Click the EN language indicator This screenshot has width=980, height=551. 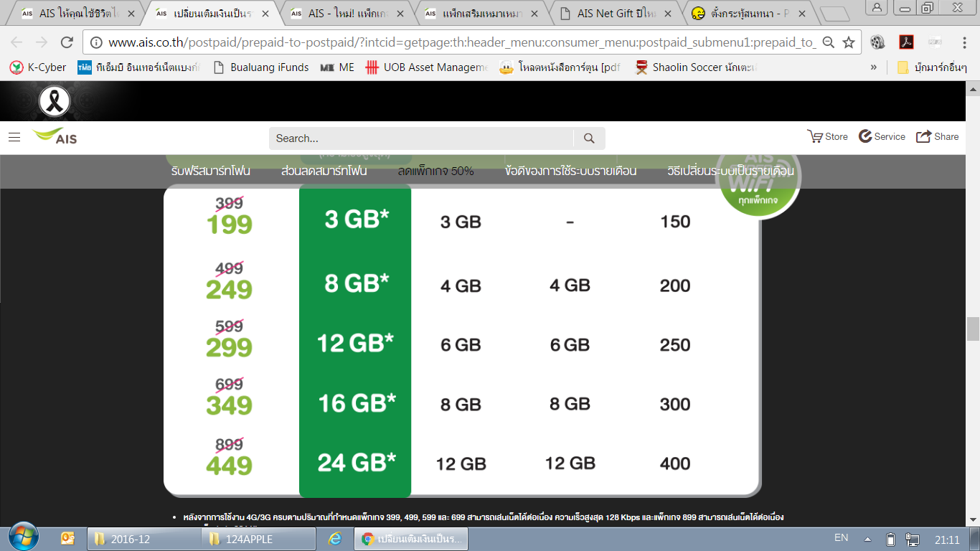click(841, 537)
